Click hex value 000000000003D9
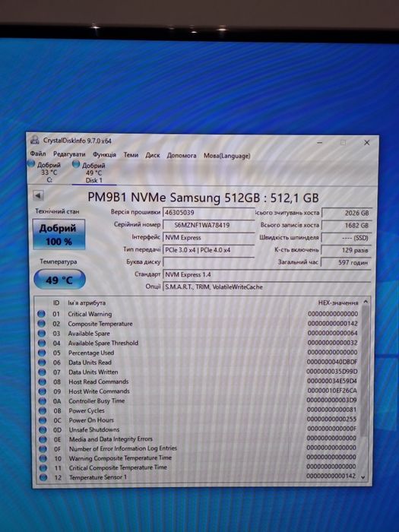This screenshot has width=399, height=532. 331,400
